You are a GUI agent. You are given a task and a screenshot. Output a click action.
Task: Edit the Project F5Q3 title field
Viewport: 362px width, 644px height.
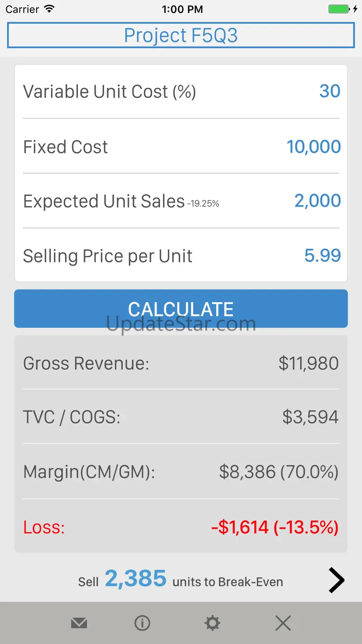(x=181, y=36)
